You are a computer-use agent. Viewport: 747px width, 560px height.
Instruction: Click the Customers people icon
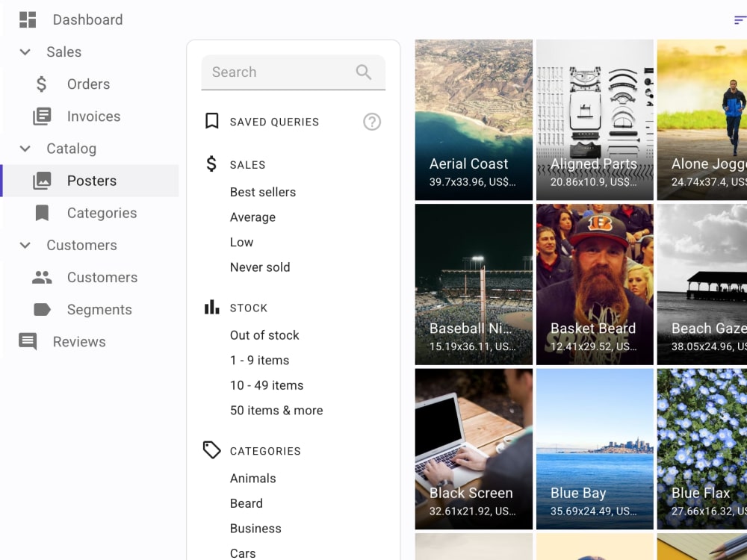click(42, 278)
